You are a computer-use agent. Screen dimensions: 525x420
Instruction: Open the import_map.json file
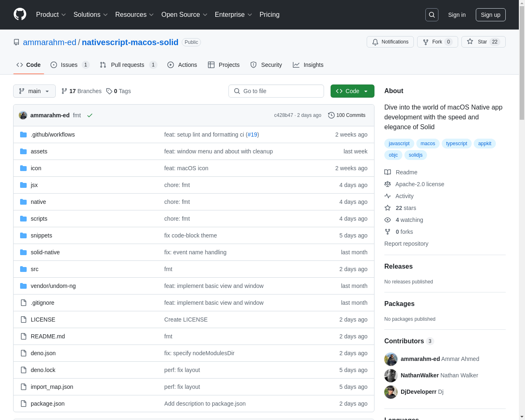click(x=52, y=387)
